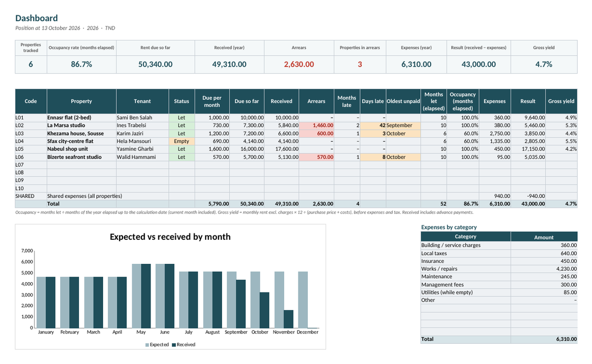Click the Expected legend entry
The image size is (592, 364).
tap(157, 345)
